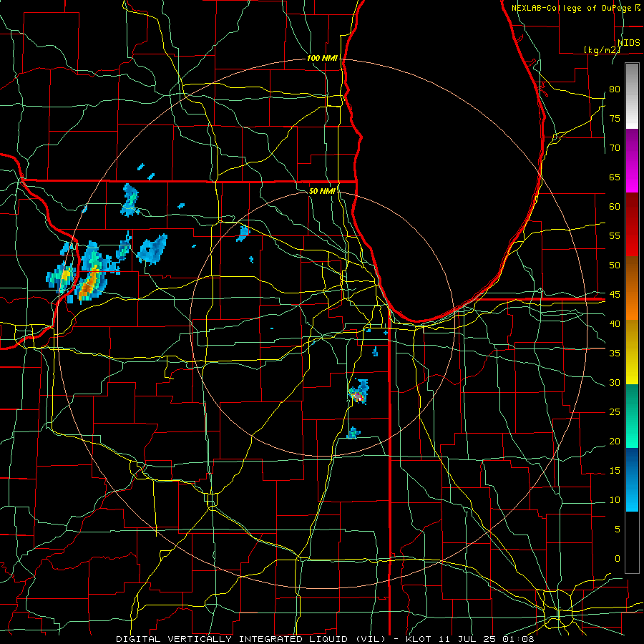The image size is (644, 644).
Task: Click the magenta segment of the color bar
Action: coord(632,161)
